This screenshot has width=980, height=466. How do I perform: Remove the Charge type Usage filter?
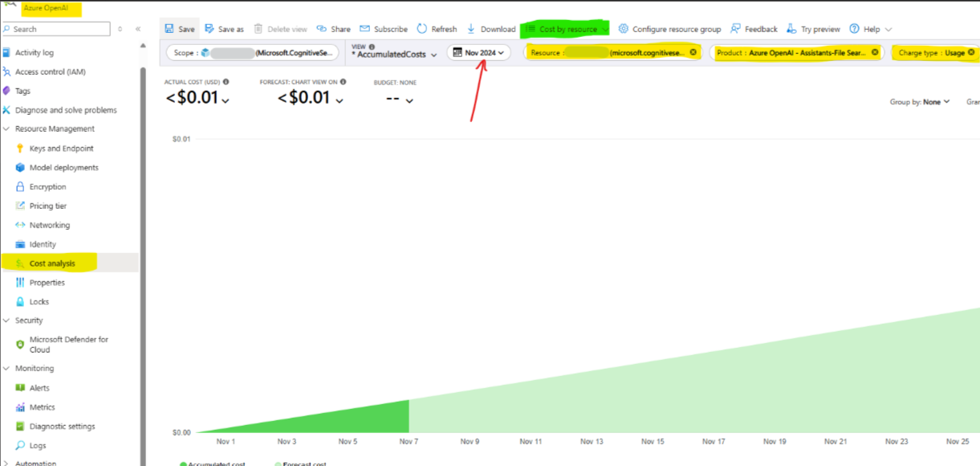971,52
